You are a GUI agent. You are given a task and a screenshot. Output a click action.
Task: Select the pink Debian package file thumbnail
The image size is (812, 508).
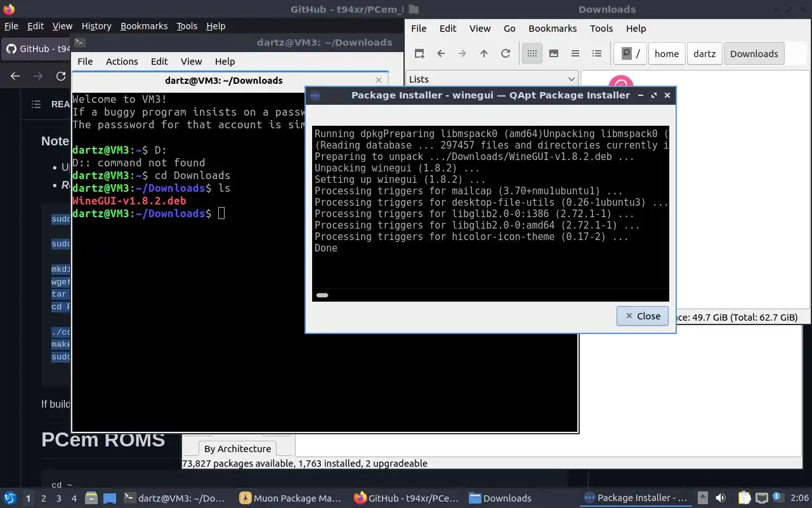621,82
